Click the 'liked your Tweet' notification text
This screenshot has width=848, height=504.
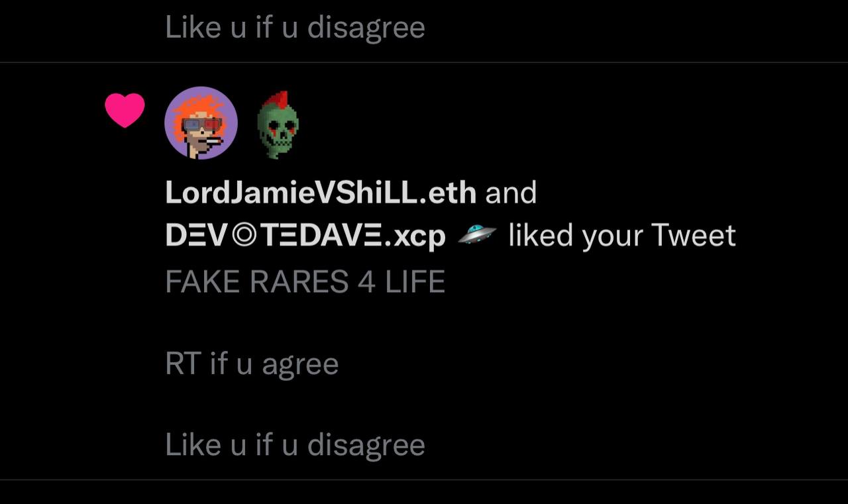coord(622,235)
